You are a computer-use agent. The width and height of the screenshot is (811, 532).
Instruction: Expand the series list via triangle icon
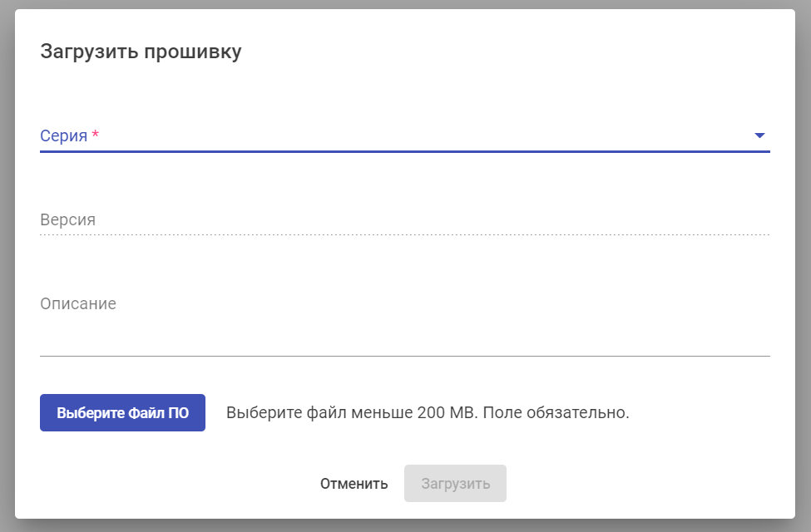pos(759,135)
